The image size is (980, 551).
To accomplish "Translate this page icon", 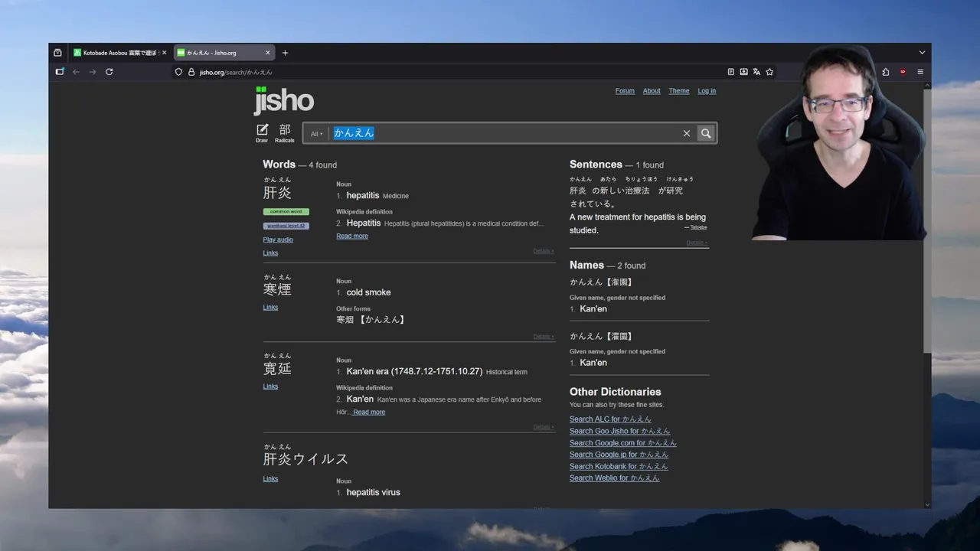I will coord(756,72).
